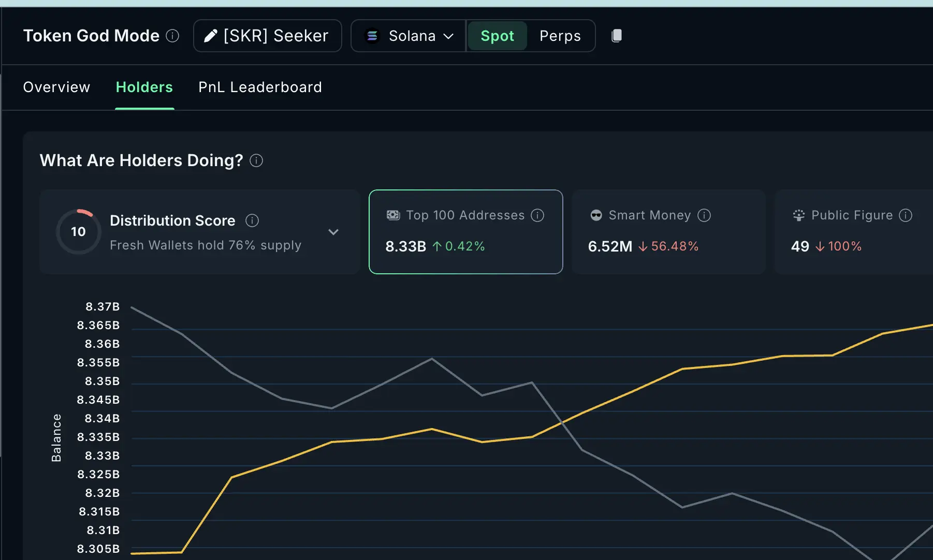
Task: Click the Public Figure info tooltip
Action: (906, 215)
